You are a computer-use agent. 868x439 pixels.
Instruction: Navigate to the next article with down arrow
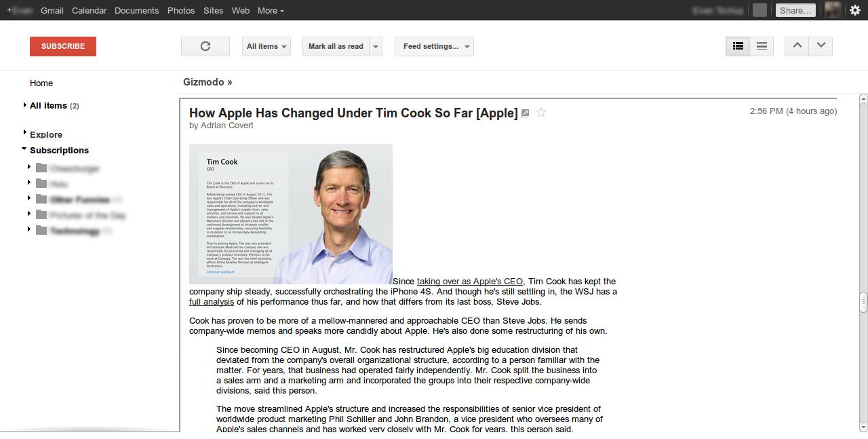click(x=821, y=46)
